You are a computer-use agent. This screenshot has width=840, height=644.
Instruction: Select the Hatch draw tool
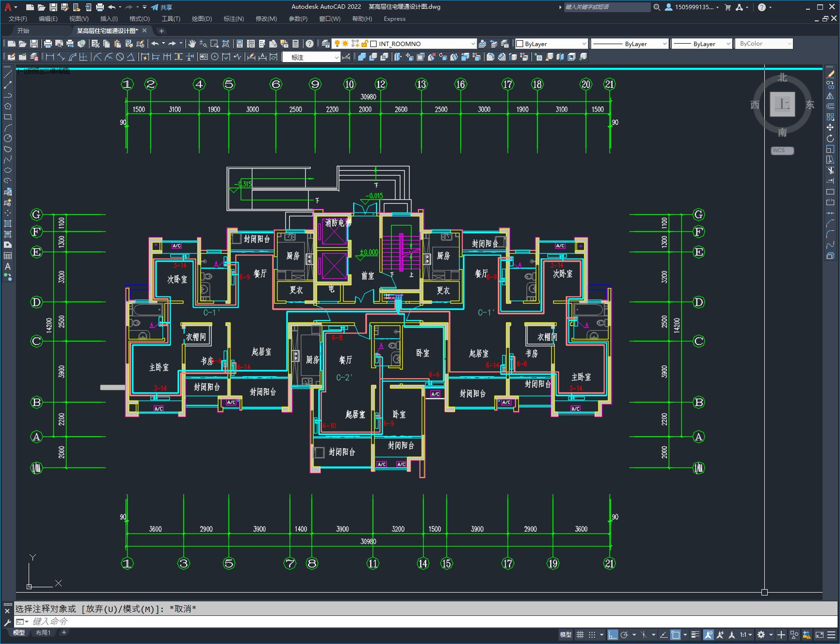coord(7,224)
